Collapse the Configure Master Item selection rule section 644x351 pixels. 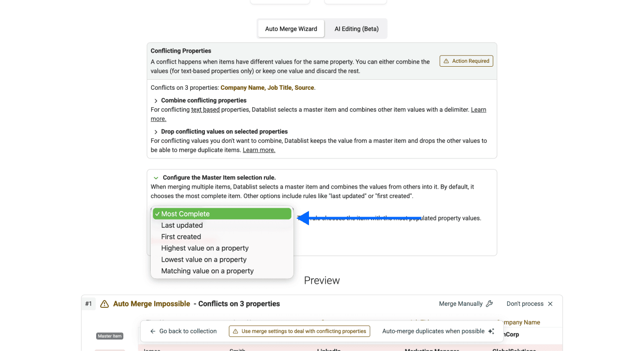(x=155, y=178)
